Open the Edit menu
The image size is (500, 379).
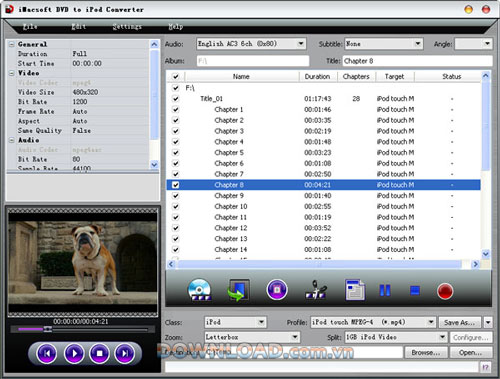click(79, 26)
